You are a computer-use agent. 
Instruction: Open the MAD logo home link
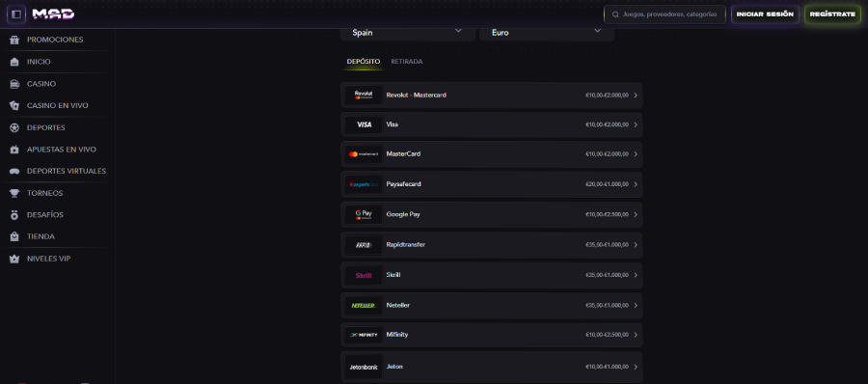[53, 14]
